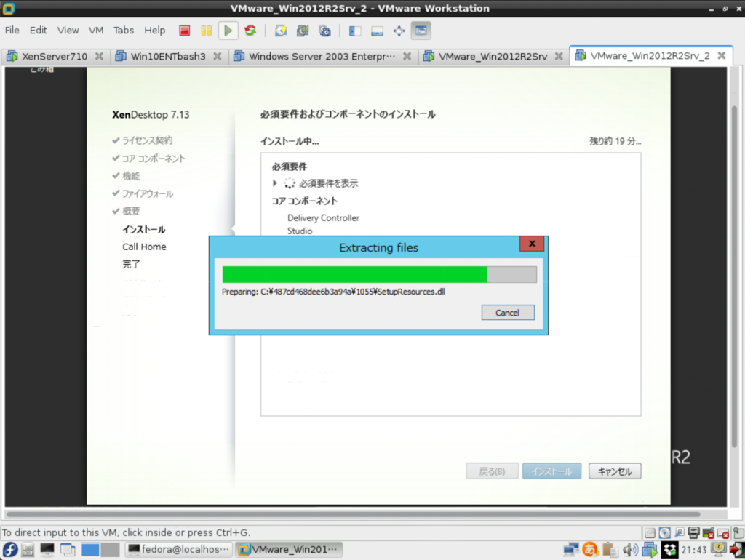The image size is (745, 560).
Task: Click the logout icon in the panel
Action: [737, 550]
